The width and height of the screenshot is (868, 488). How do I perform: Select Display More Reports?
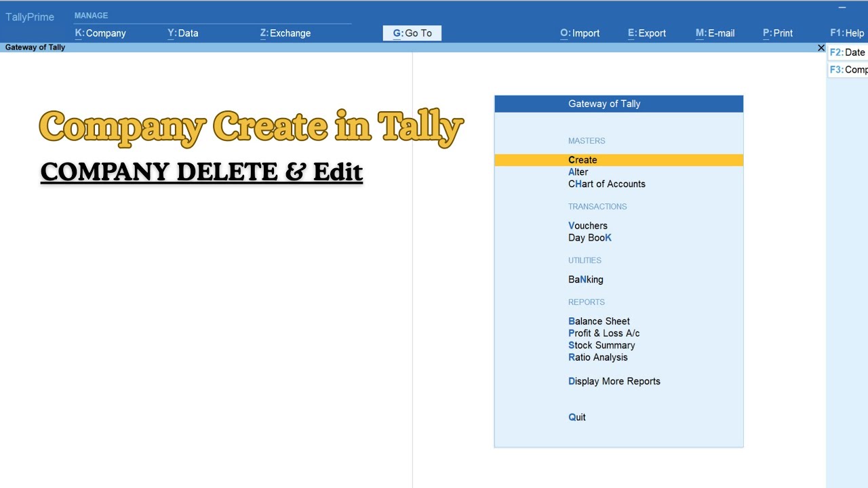coord(614,381)
